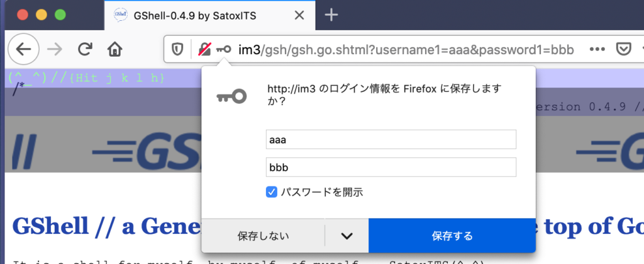Save page with the Pocket icon
This screenshot has height=264, width=644.
623,50
